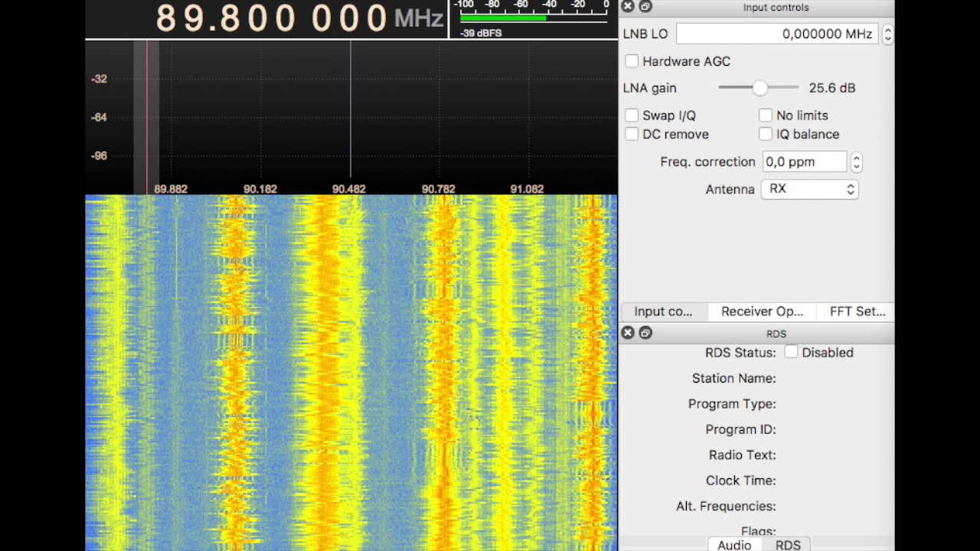Click the LNB LO frequency field
The width and height of the screenshot is (980, 551).
778,34
